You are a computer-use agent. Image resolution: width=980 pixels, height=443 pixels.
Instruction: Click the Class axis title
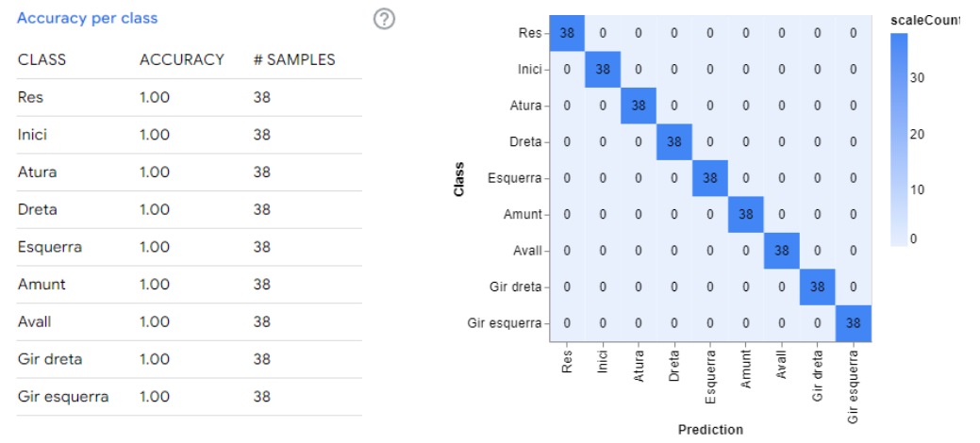point(460,177)
